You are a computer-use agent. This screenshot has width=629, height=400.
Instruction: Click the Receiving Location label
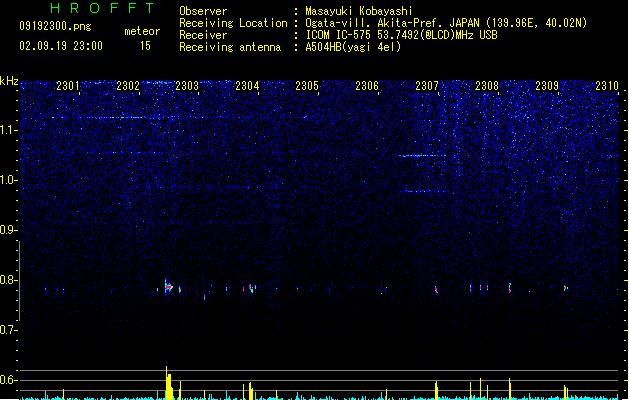tap(233, 23)
